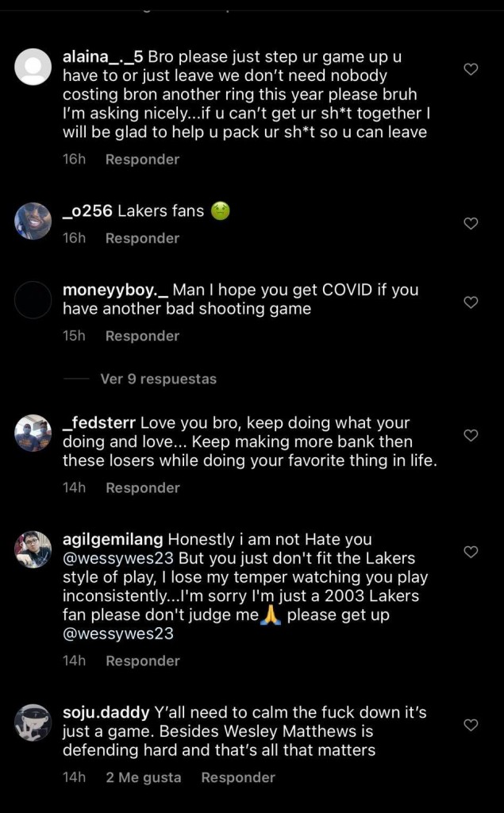The width and height of the screenshot is (504, 813).
Task: Click Responder under _o256's comment
Action: [x=142, y=238]
